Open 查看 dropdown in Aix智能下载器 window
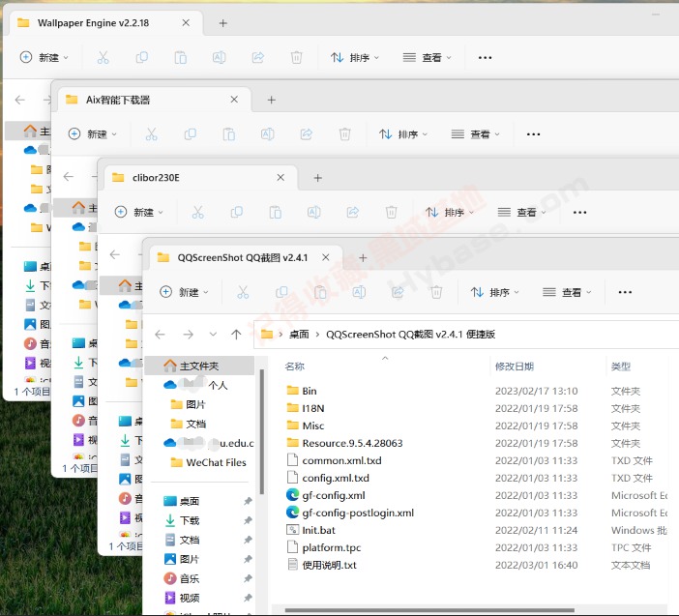Viewport: 679px width, 616px height. [x=475, y=134]
